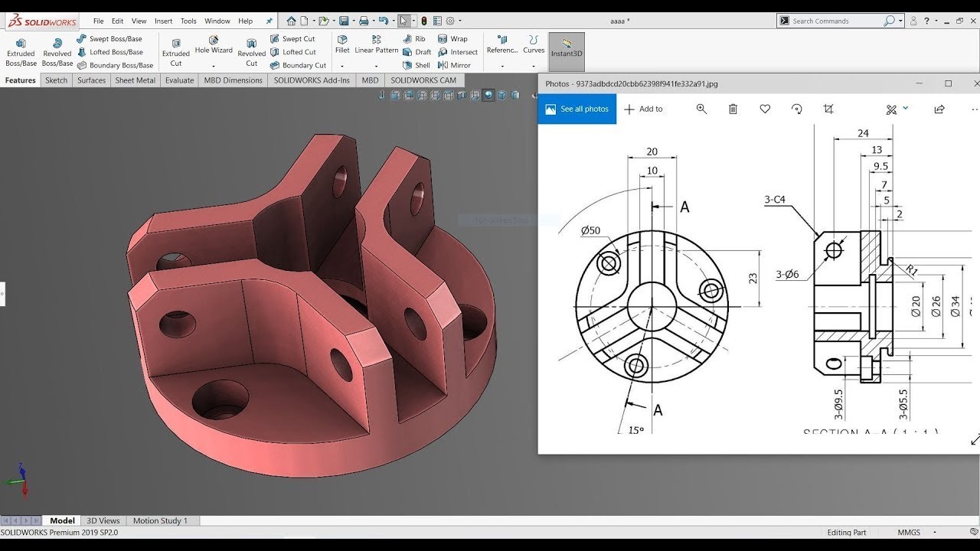Activate the Fillet tool
980x551 pixels.
tap(342, 45)
